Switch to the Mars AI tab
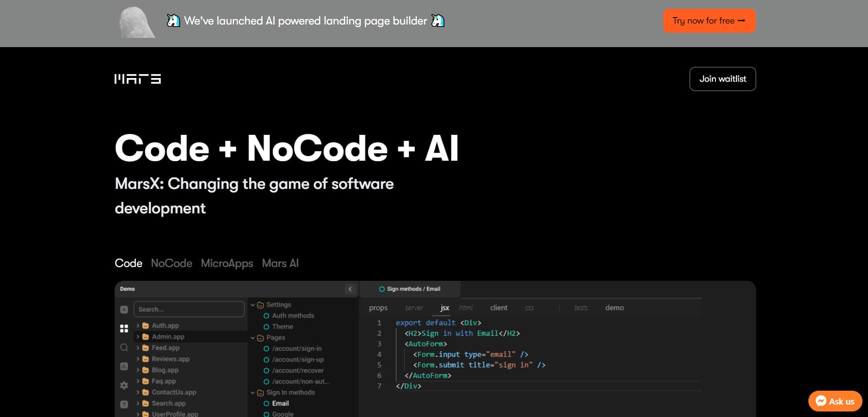 coord(281,263)
